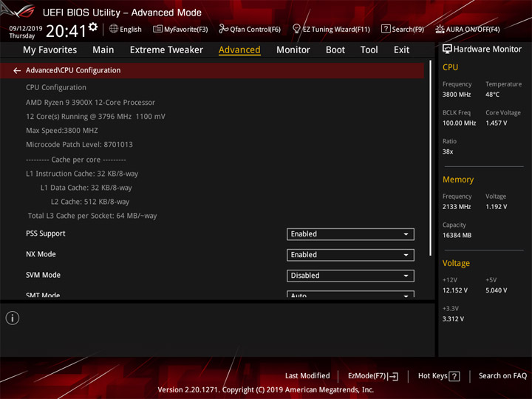Click Last Modified in the footer
The image size is (532, 399).
pos(307,375)
